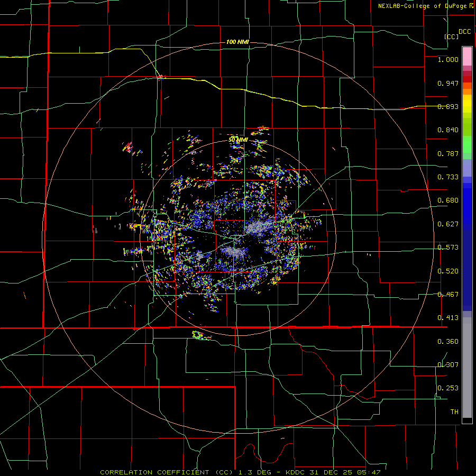Click the 0.893 color scale value
476x476 pixels.
pos(448,106)
